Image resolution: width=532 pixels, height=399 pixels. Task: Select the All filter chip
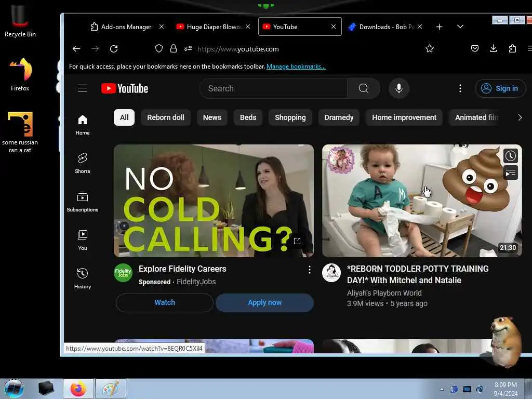tap(124, 117)
